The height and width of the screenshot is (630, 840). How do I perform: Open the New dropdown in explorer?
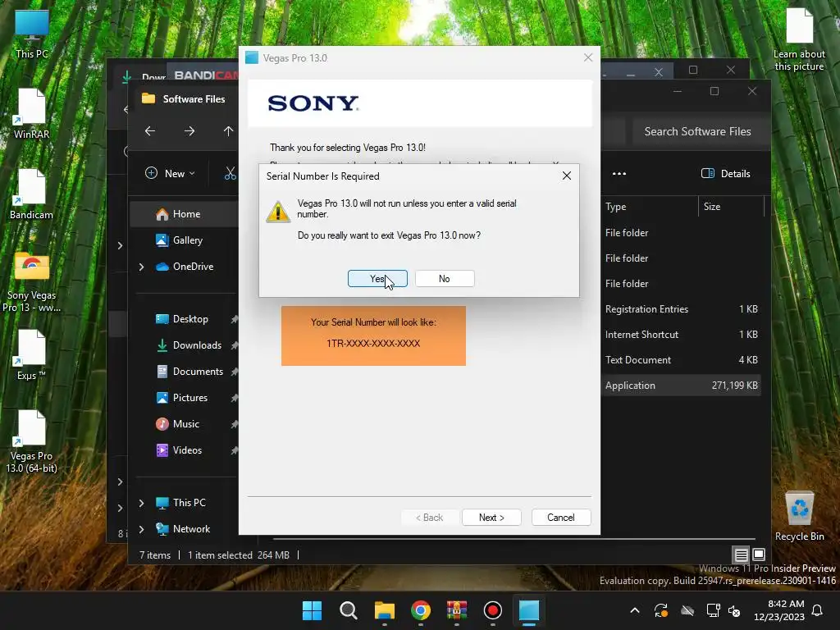(171, 174)
